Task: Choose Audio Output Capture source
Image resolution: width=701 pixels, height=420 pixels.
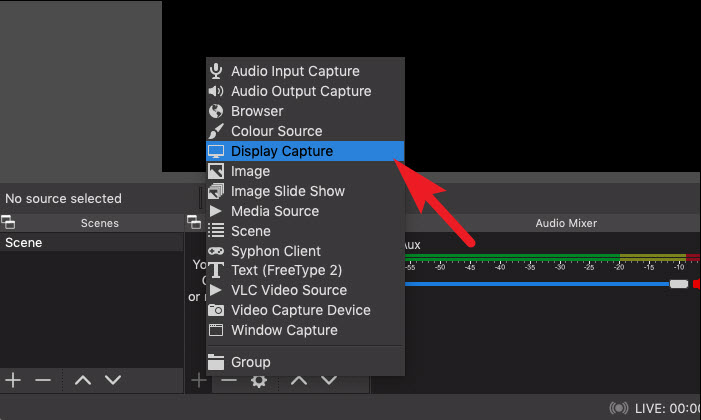Action: [x=305, y=91]
